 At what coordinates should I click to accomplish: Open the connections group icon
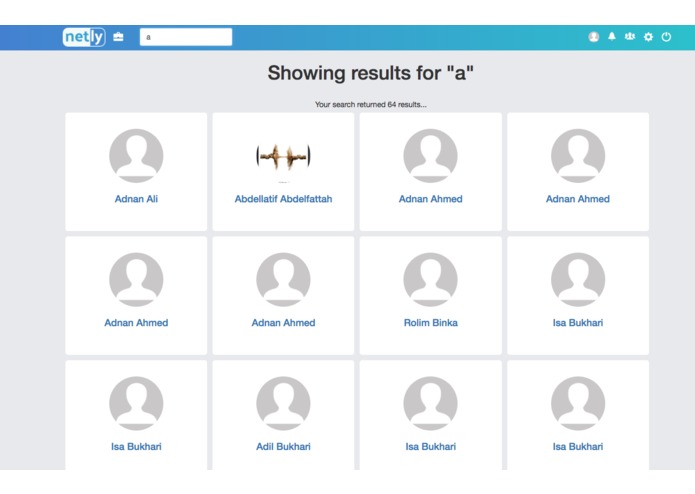(x=630, y=36)
